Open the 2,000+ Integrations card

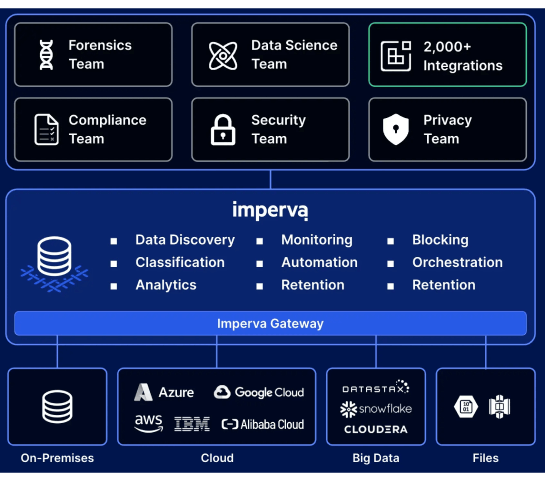click(x=448, y=55)
